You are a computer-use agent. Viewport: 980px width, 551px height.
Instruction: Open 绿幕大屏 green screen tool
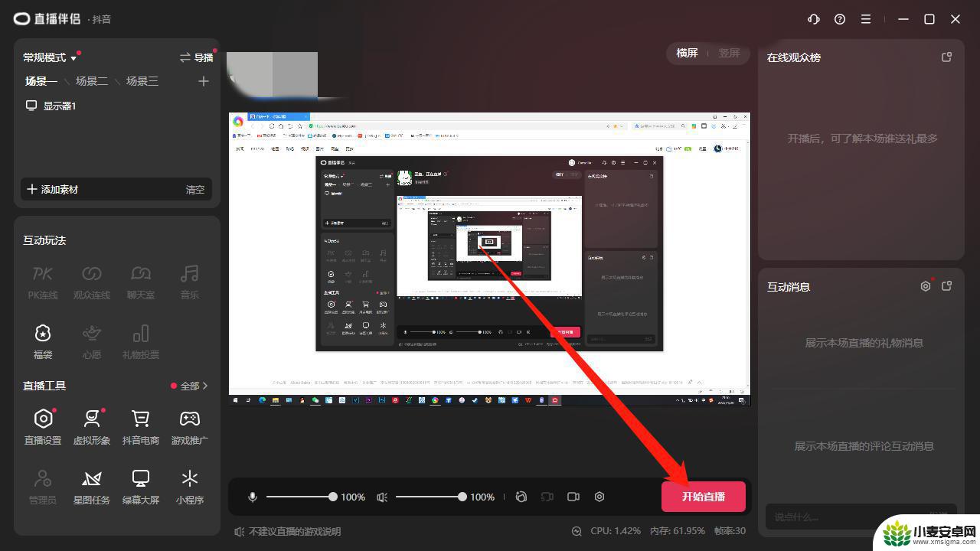tap(141, 487)
